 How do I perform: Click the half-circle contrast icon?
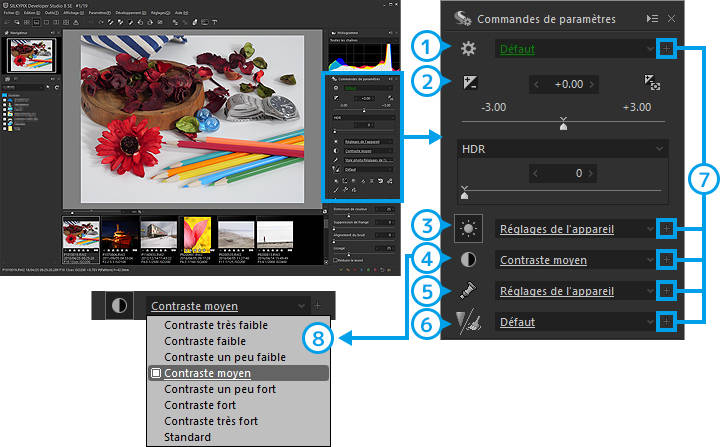[467, 260]
